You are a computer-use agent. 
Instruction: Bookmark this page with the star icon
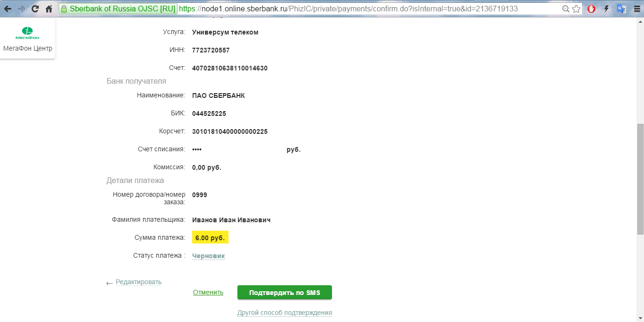click(576, 9)
